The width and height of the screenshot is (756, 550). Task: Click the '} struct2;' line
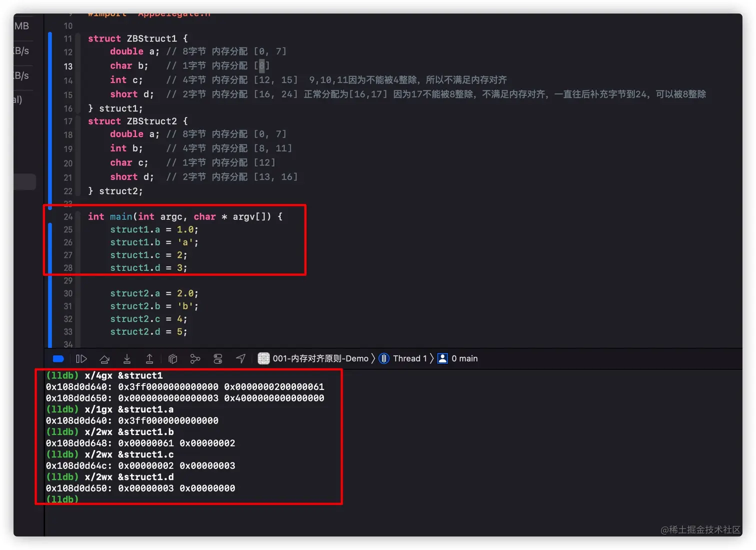115,191
